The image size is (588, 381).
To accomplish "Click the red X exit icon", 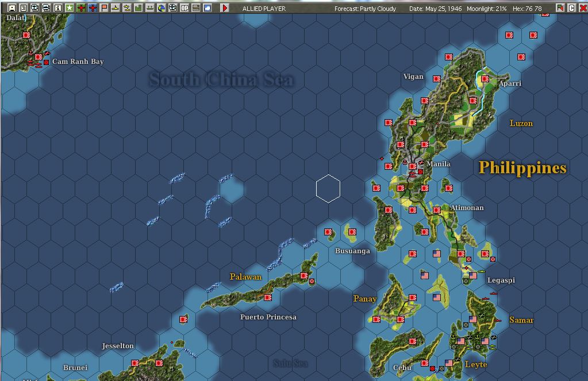I will click(583, 8).
